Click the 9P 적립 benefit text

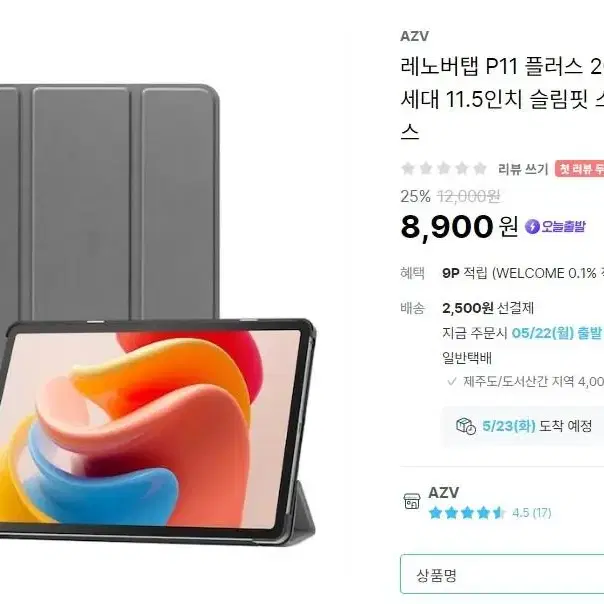[465, 273]
